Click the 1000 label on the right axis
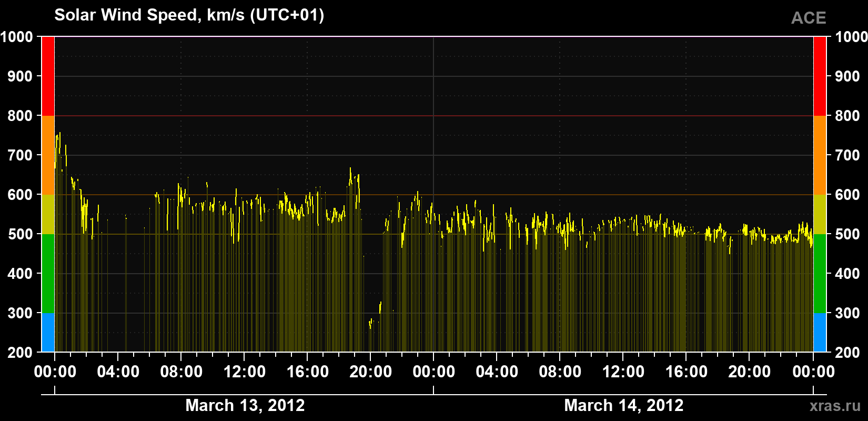Viewport: 868px width, 421px height. [x=851, y=37]
